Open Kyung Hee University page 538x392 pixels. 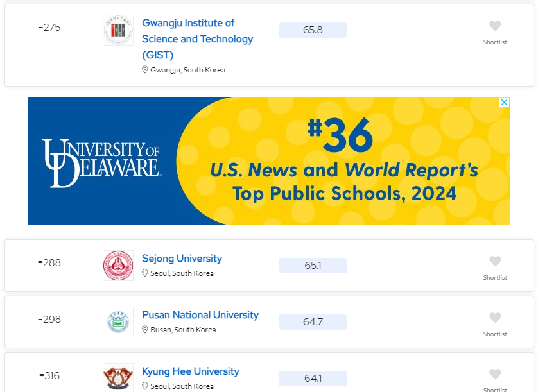point(191,371)
